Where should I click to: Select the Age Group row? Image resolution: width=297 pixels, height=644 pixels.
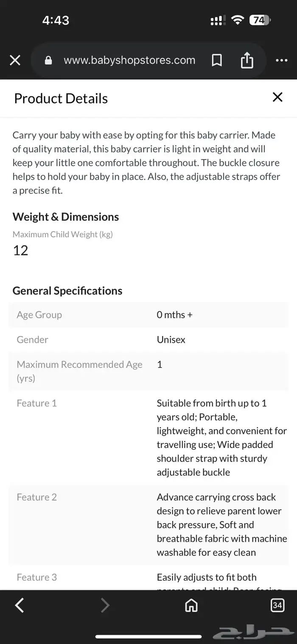(148, 315)
